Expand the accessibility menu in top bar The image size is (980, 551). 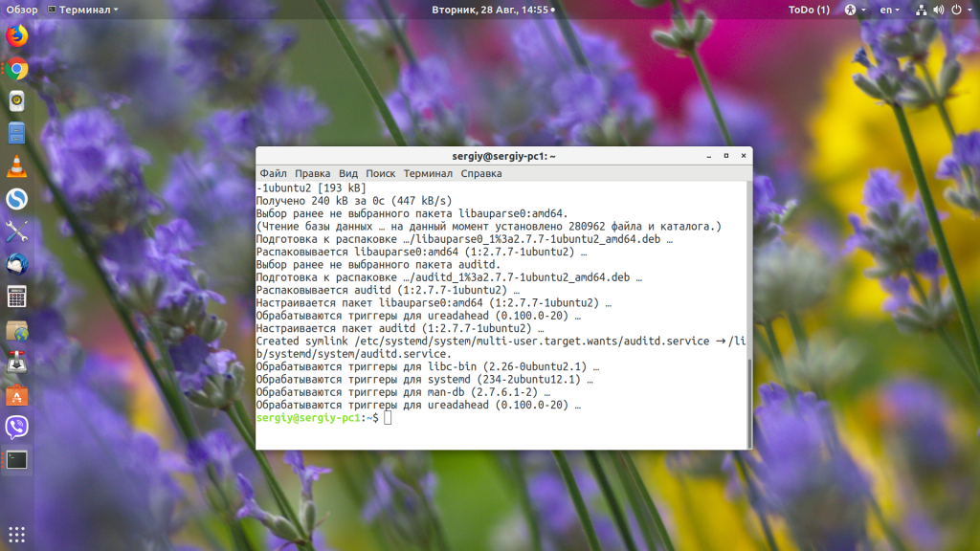[x=855, y=10]
